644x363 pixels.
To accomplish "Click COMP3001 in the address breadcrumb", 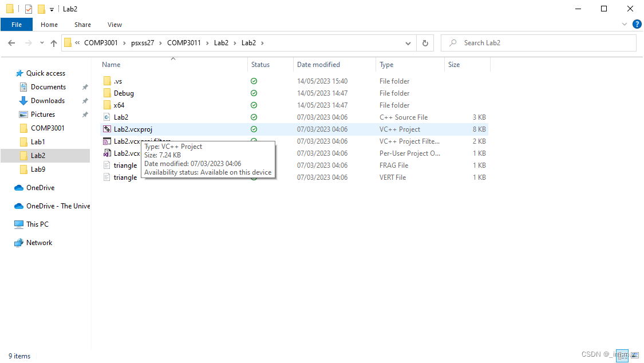I will [101, 43].
